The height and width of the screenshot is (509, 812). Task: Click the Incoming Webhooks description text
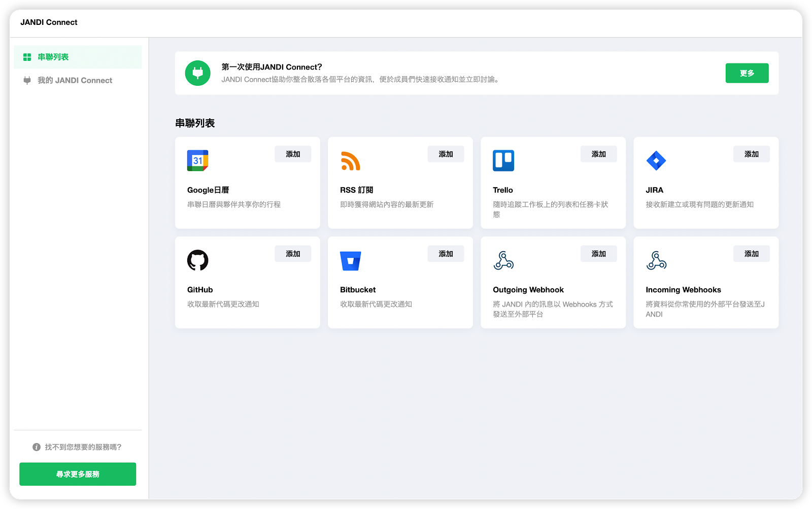tap(705, 309)
